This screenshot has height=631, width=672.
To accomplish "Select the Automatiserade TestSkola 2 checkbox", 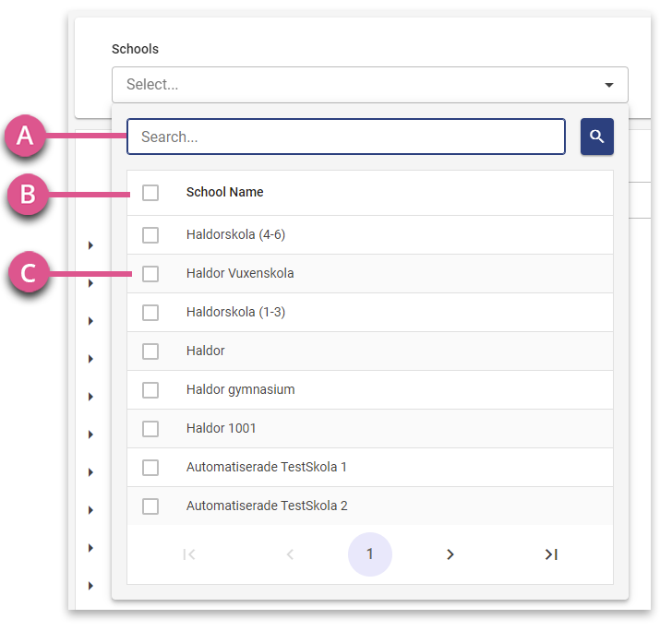I will [x=150, y=506].
